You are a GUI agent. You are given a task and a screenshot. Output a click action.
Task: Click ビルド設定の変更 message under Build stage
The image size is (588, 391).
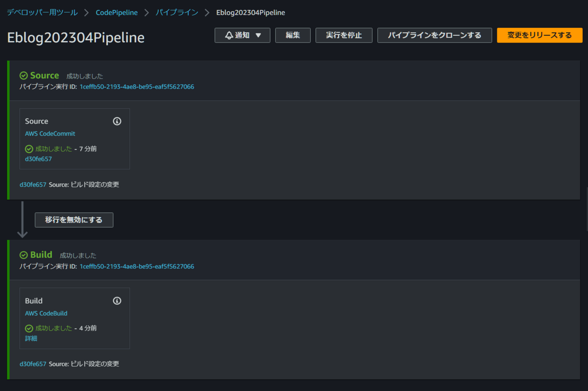click(95, 364)
